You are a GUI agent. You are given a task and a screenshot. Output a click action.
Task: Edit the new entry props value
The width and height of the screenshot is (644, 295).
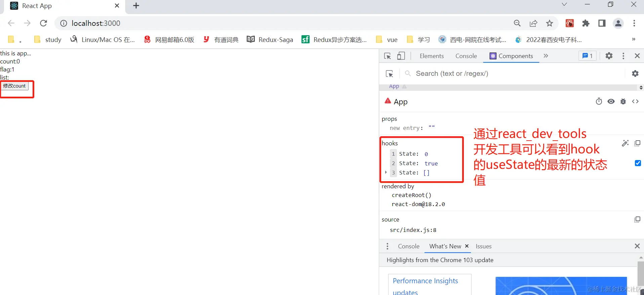432,128
